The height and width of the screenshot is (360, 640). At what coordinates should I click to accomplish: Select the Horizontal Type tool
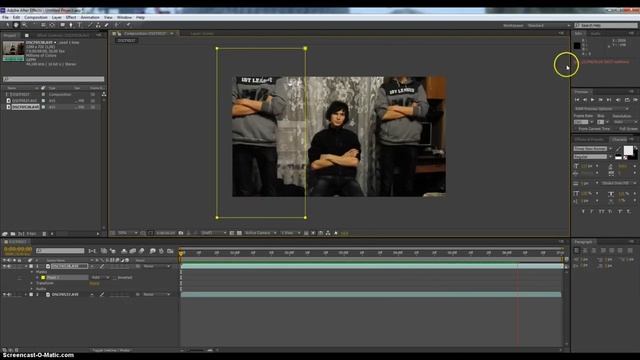pos(80,25)
